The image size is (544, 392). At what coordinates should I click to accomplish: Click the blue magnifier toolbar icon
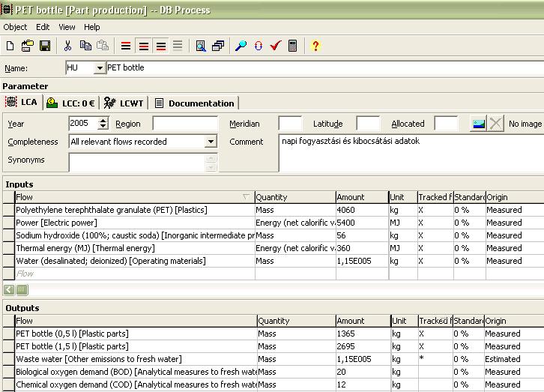click(x=241, y=46)
